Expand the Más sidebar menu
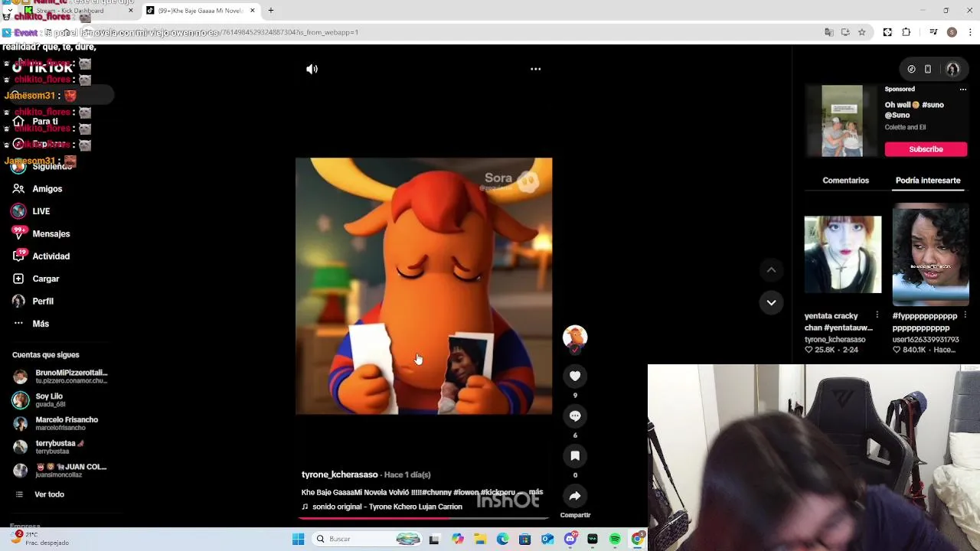980x551 pixels. click(31, 324)
